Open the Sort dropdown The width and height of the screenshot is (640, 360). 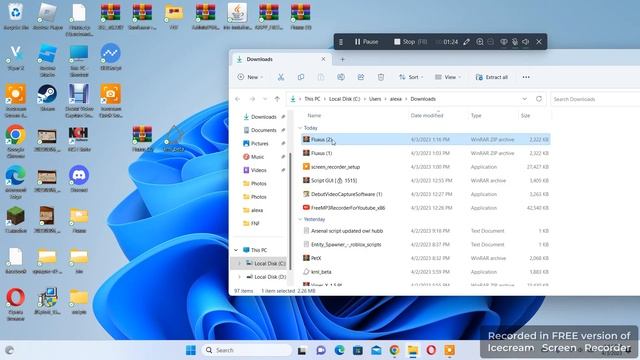click(x=411, y=77)
